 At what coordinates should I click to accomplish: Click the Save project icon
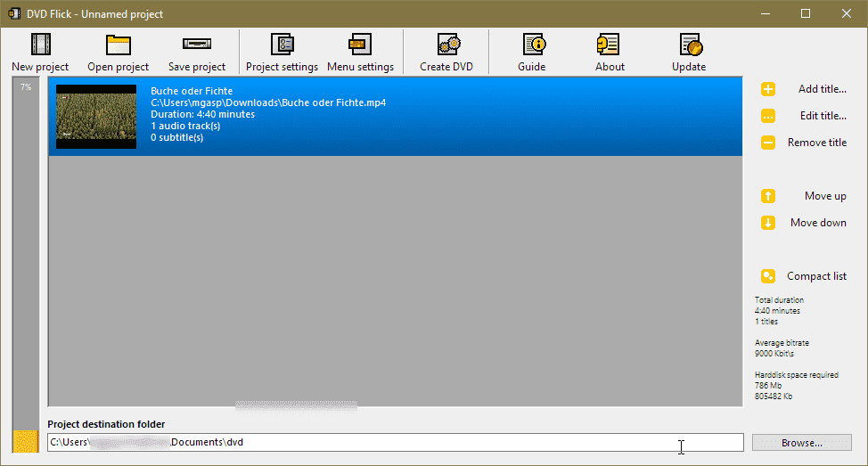coord(196,44)
